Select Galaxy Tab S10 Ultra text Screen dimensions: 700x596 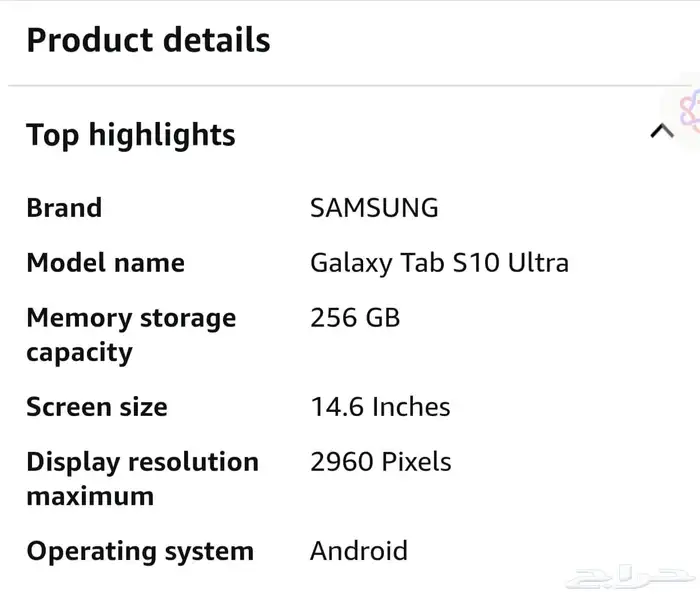tap(439, 263)
